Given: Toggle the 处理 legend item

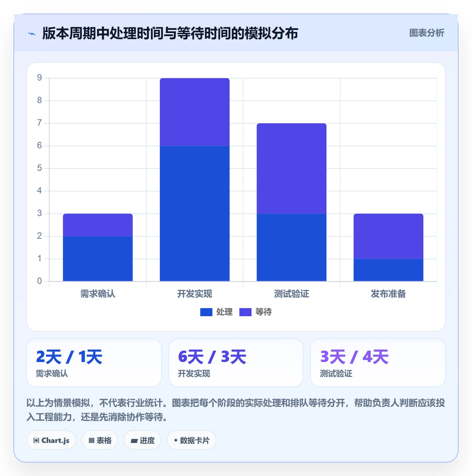Looking at the screenshot, I should point(216,312).
